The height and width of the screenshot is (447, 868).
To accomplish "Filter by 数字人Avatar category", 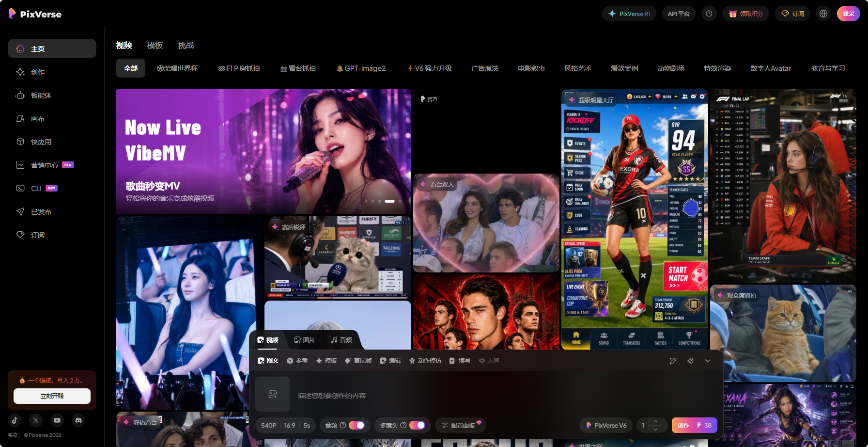I will (x=770, y=68).
